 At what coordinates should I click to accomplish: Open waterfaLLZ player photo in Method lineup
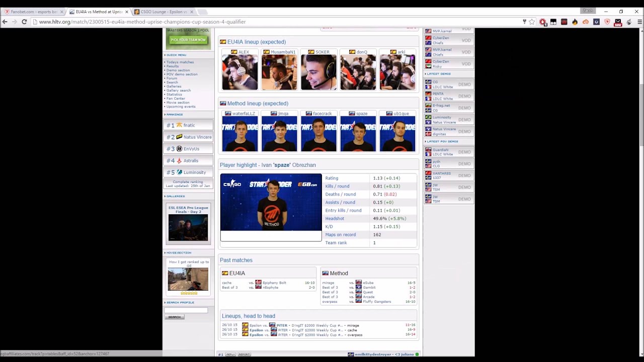240,134
